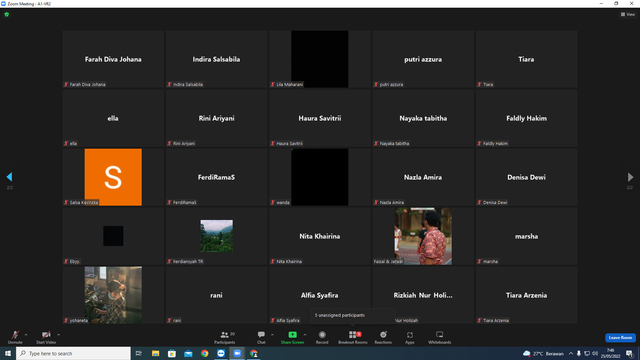
Task: Select Lila Maharani's black video tile
Action: (320, 59)
